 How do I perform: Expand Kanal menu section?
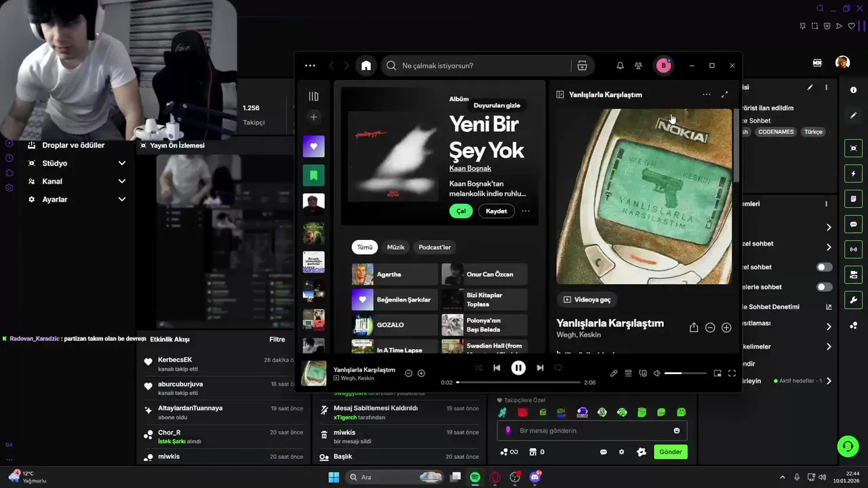122,182
